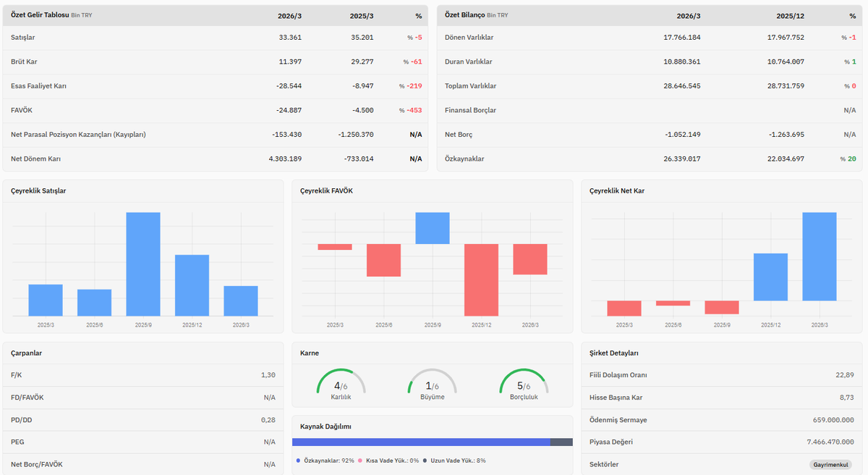Click the Uzun Vade Yük.: 8% legend item
The width and height of the screenshot is (868, 475).
(x=454, y=461)
